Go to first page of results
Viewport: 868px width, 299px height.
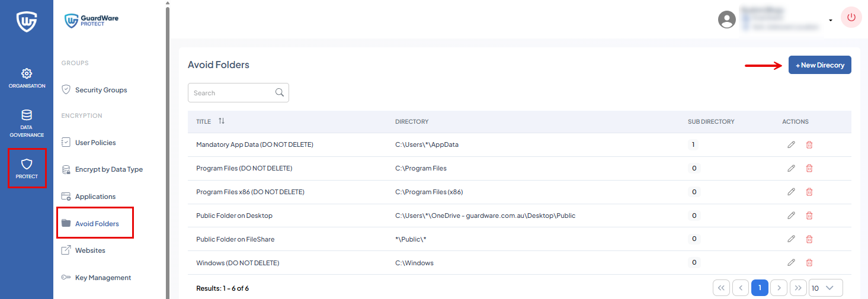coord(721,288)
